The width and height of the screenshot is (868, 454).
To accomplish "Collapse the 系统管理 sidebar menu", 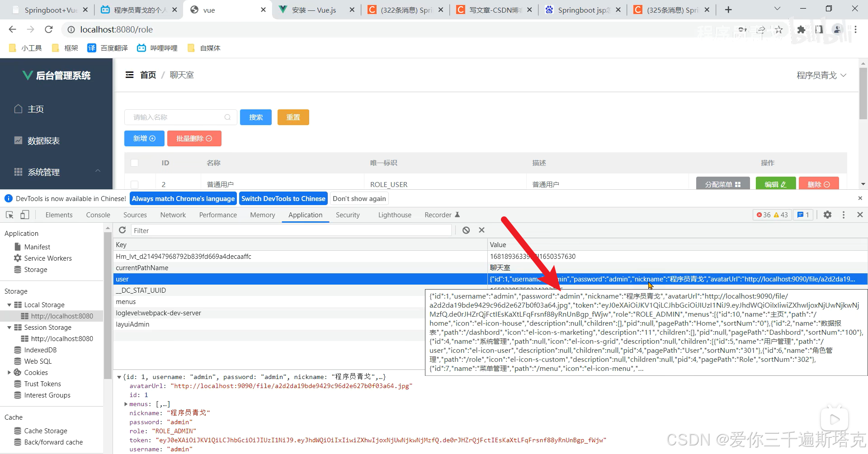I will [x=98, y=171].
